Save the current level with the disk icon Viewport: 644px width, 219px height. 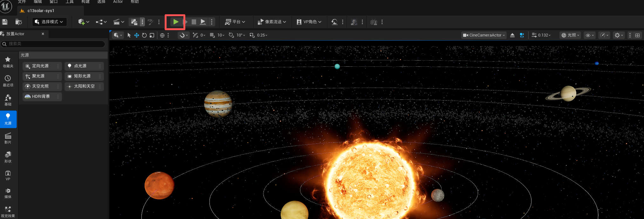tap(5, 22)
